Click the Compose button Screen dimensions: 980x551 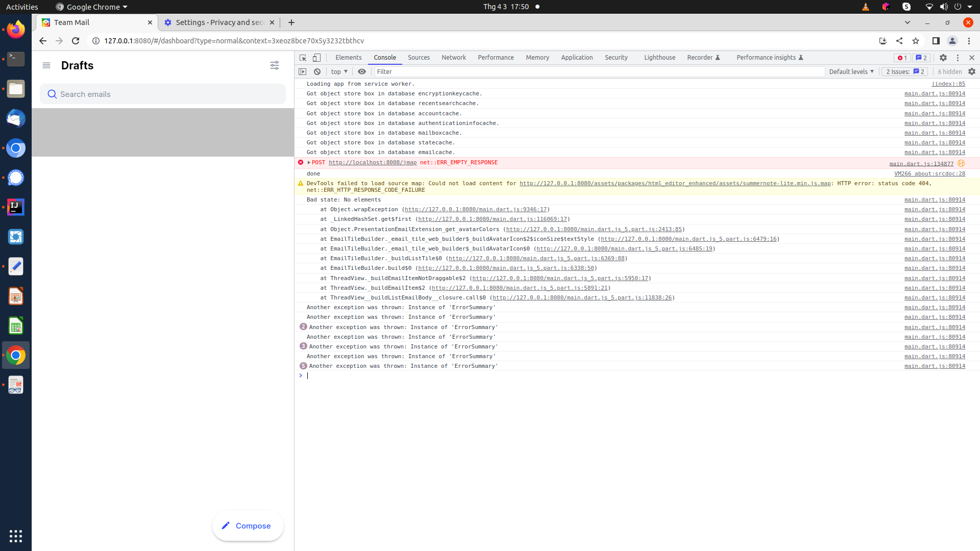pos(248,525)
